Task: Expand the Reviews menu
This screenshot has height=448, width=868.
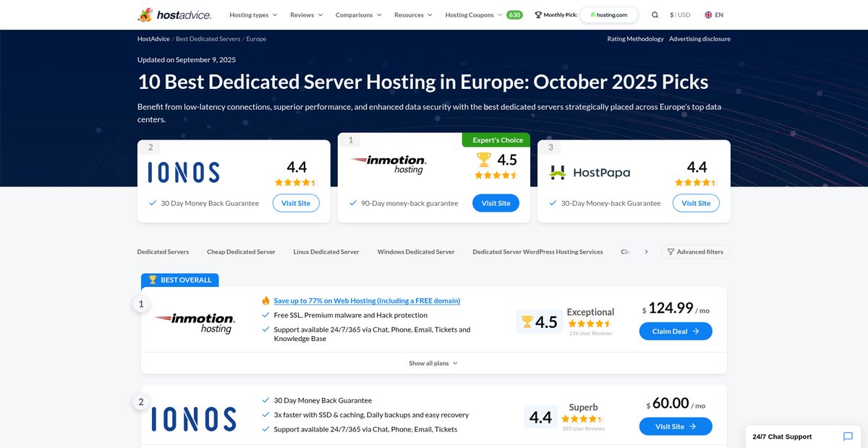Action: (307, 14)
